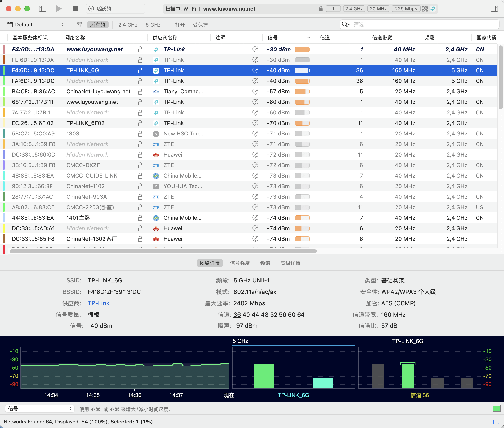This screenshot has width=504, height=428.
Task: Toggle the 受保护 security filter
Action: click(x=200, y=24)
